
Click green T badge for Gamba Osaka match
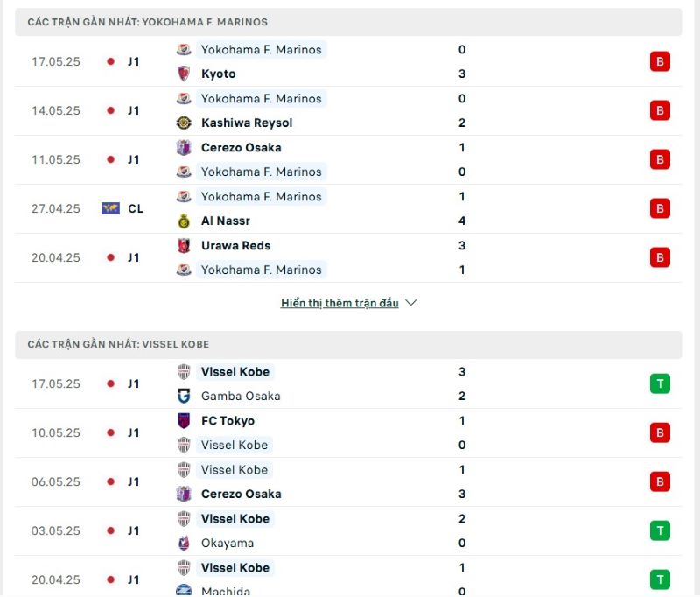point(661,383)
